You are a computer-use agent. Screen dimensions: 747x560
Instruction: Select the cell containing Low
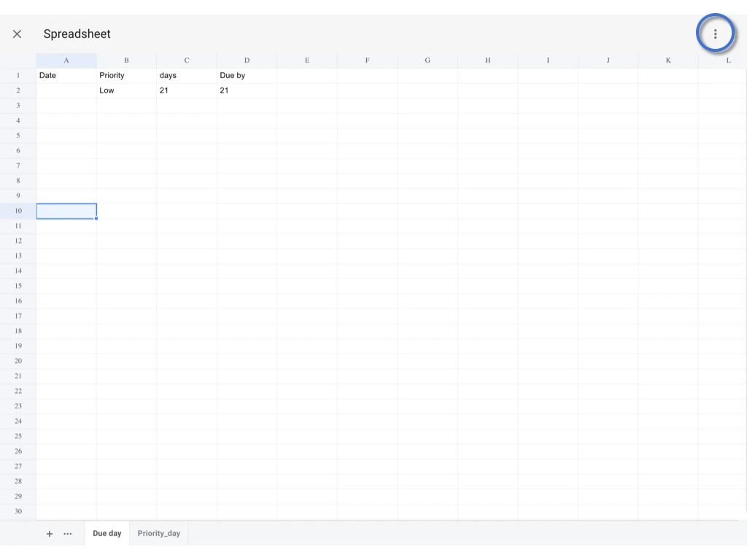coord(126,90)
